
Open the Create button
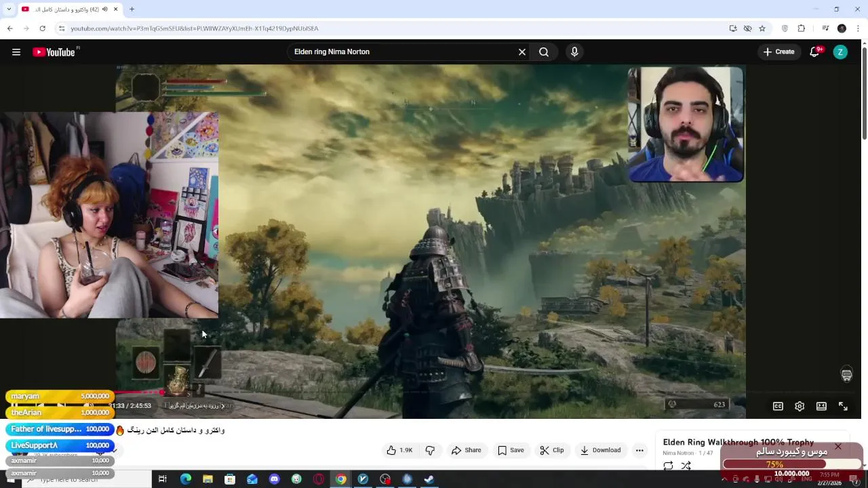click(x=778, y=52)
